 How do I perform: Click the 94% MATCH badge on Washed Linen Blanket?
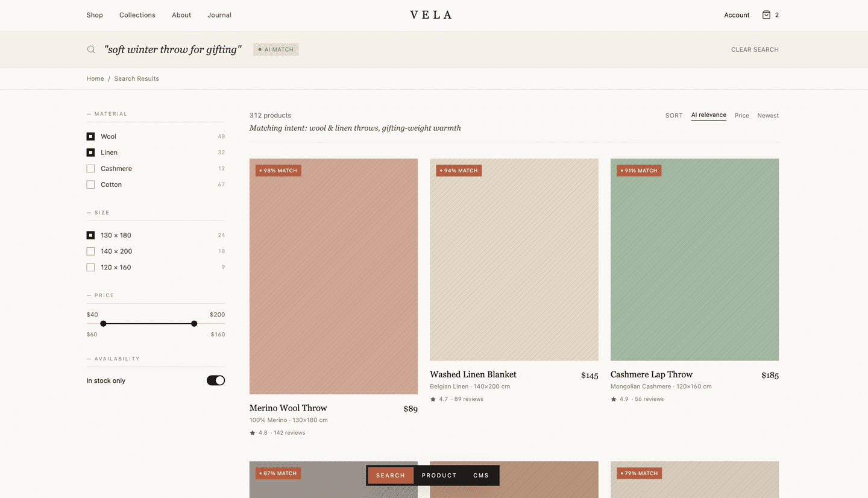(459, 171)
